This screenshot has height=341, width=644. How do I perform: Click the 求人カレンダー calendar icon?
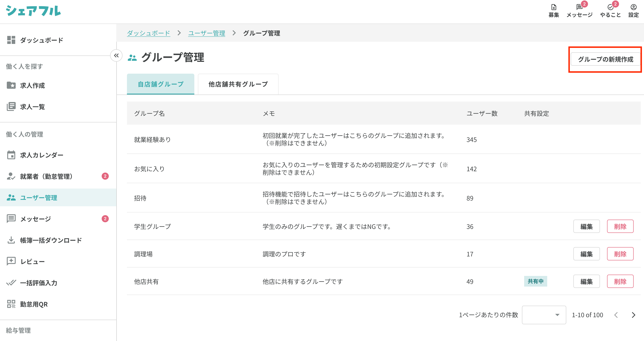click(x=11, y=155)
